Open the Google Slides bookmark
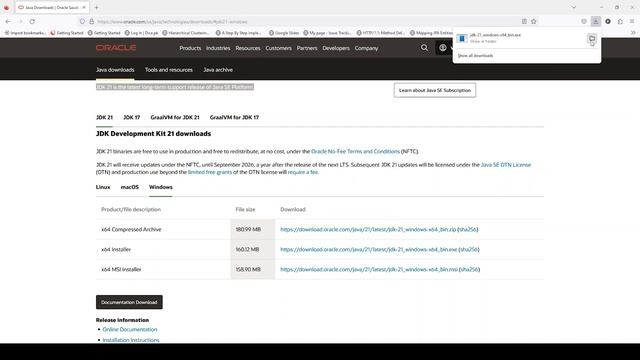The image size is (640, 360). 284,33
